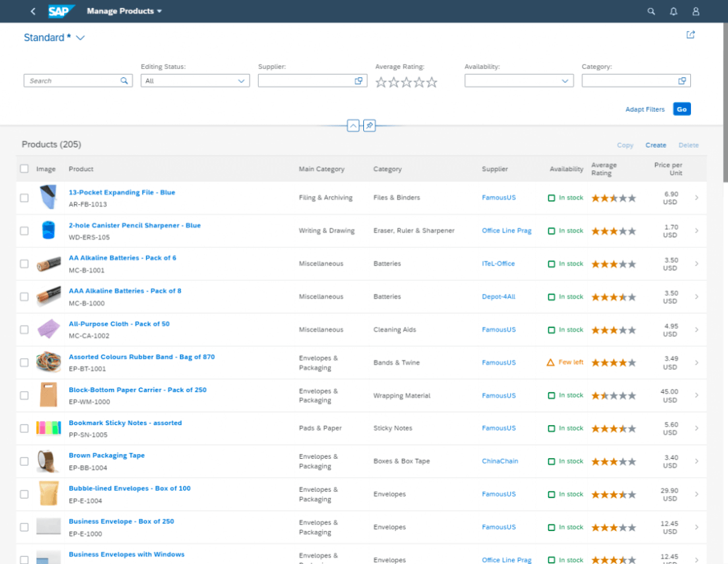Screen dimensions: 728x564
Task: Select AA Alkaline Batteries checkbox
Action: click(24, 263)
